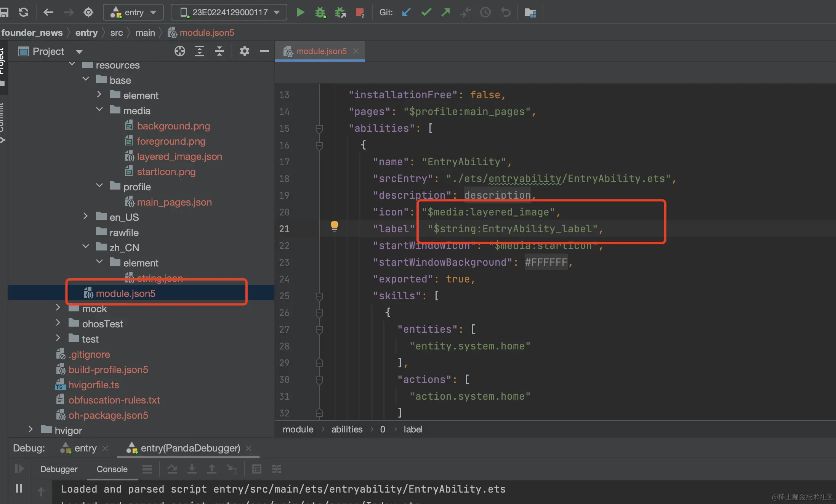836x504 pixels.
Task: Click abilities in the breadcrumb bar
Action: click(x=346, y=429)
